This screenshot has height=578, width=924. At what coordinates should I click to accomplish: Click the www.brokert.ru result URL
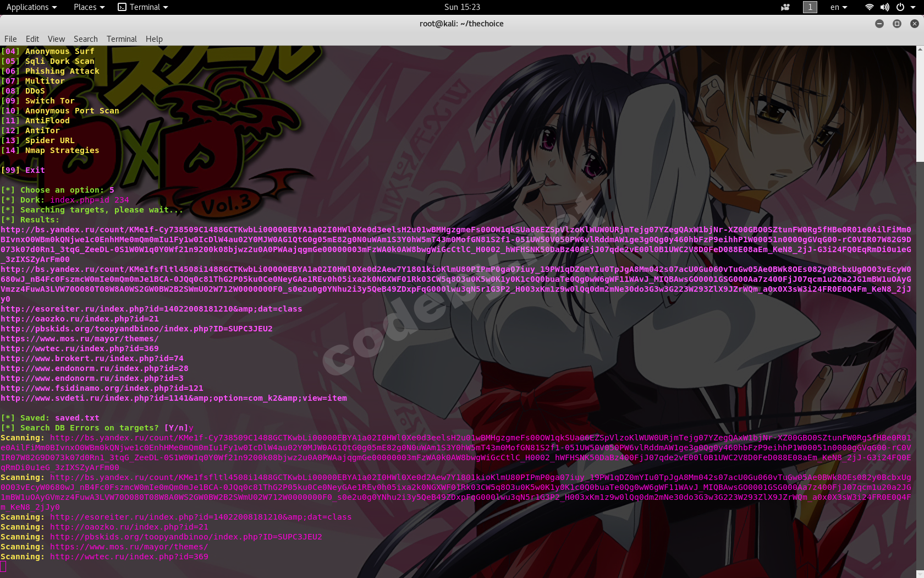coord(92,358)
